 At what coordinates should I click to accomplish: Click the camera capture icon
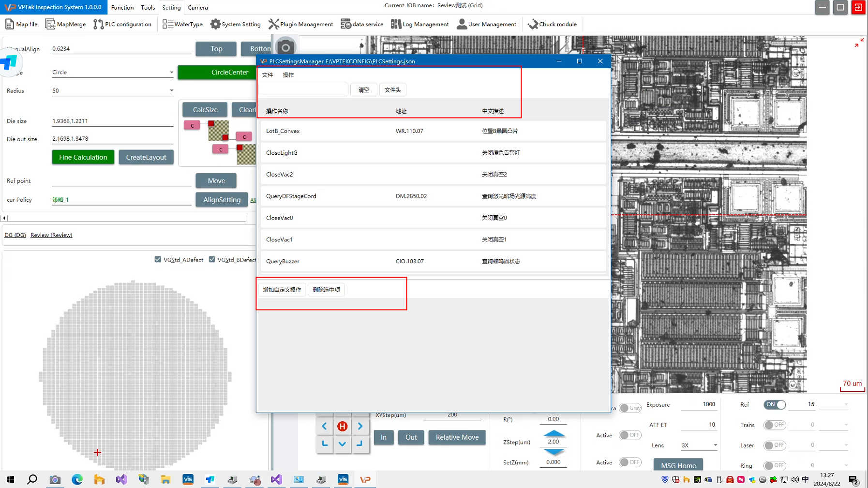pyautogui.click(x=285, y=47)
